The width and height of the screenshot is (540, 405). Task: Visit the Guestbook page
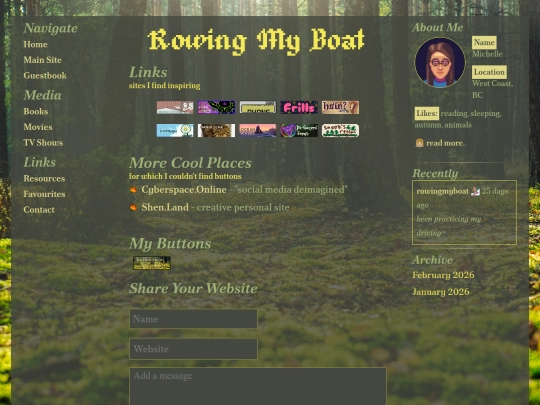coord(45,75)
